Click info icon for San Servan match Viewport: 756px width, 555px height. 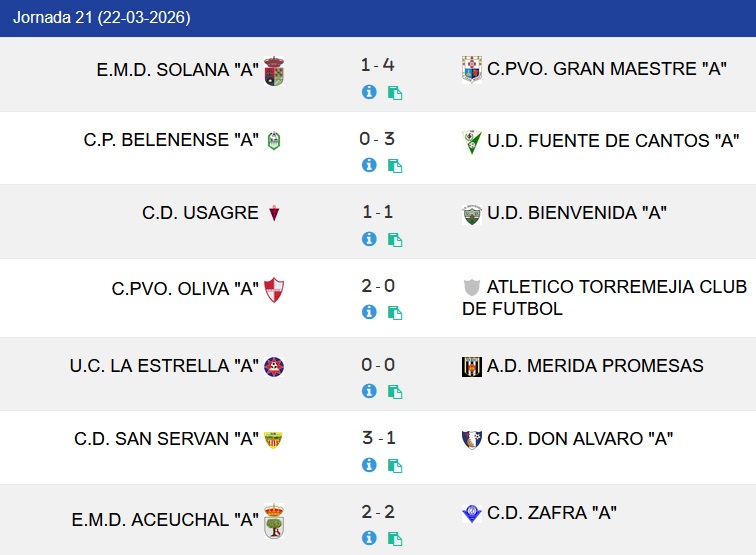coord(369,465)
